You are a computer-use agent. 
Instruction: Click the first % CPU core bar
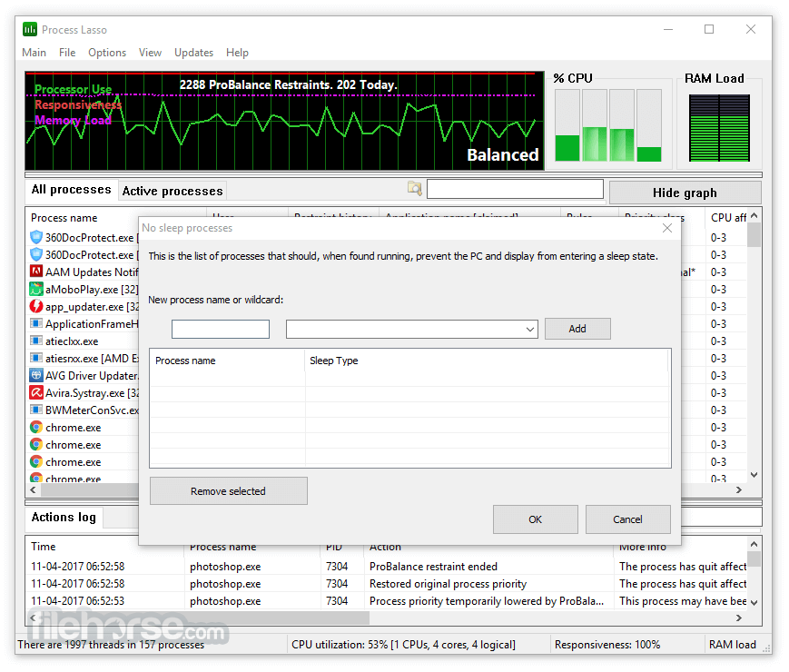pos(567,125)
